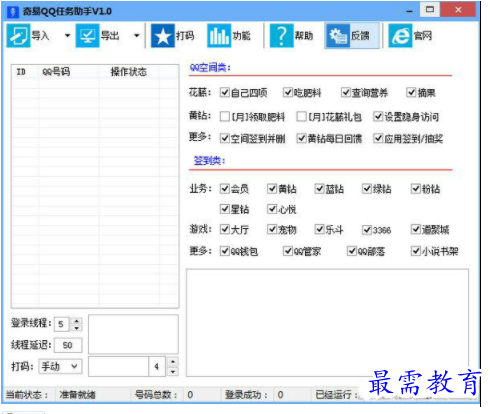The width and height of the screenshot is (490, 414).
Task: Click the empty box beside 登录线程
Action: coord(133,334)
